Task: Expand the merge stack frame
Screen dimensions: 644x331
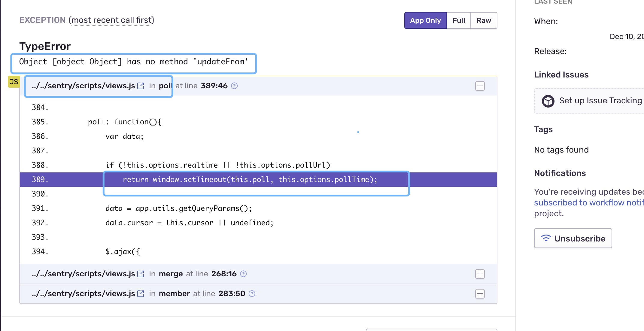Action: (x=480, y=274)
